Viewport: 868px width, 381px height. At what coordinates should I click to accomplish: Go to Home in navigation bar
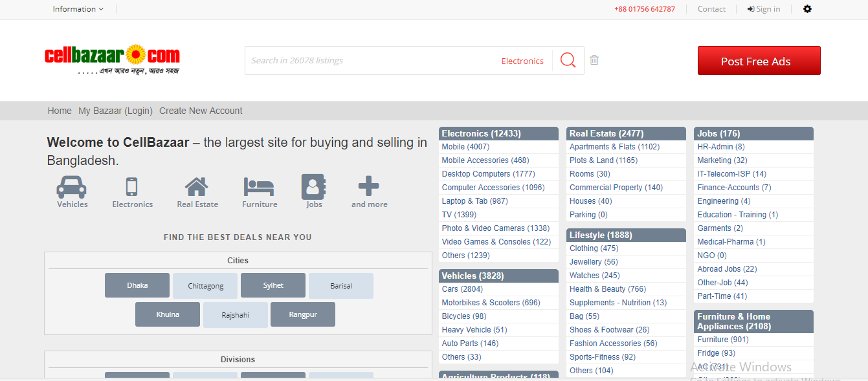coord(60,111)
